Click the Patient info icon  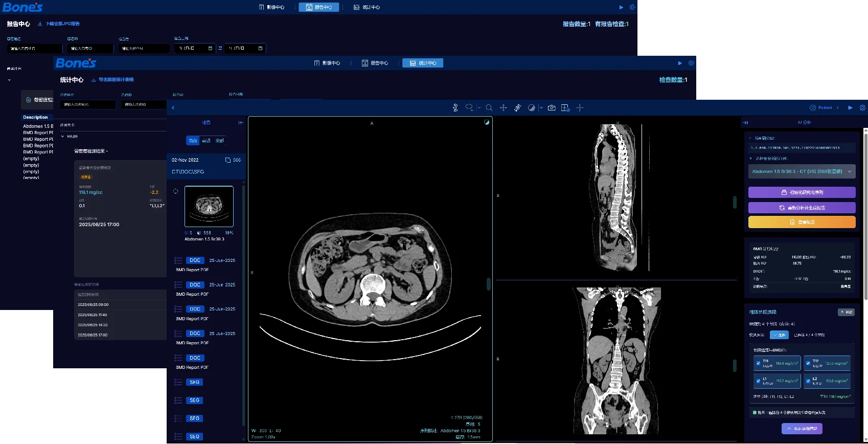(813, 108)
